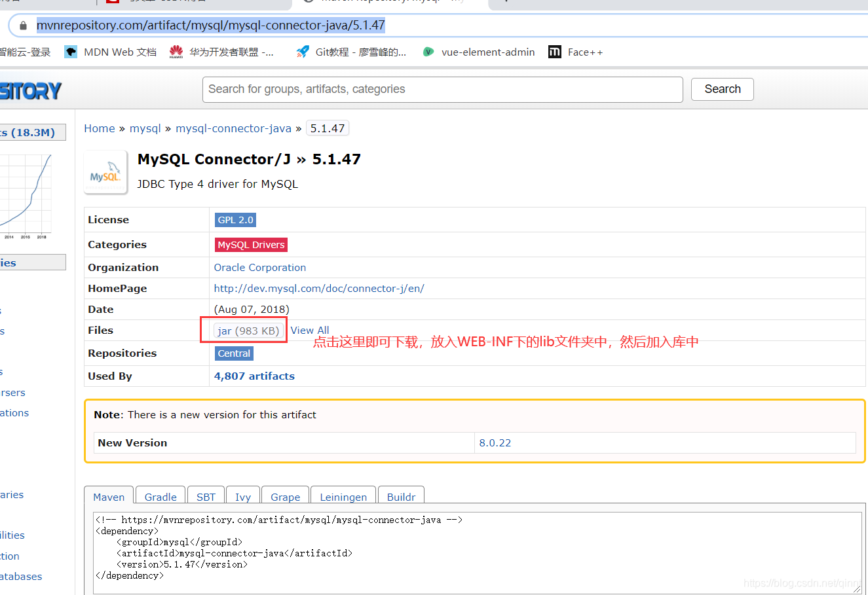Switch to the SBT snippet tab

pyautogui.click(x=206, y=497)
